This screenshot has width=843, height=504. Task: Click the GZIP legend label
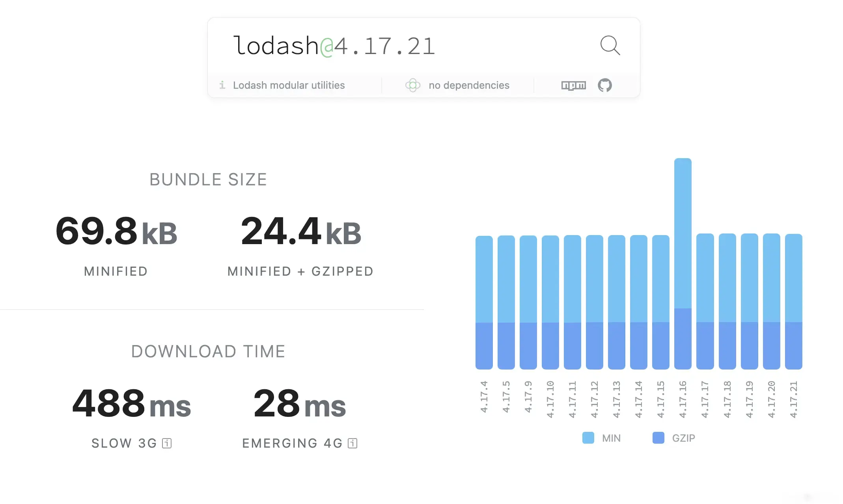683,438
